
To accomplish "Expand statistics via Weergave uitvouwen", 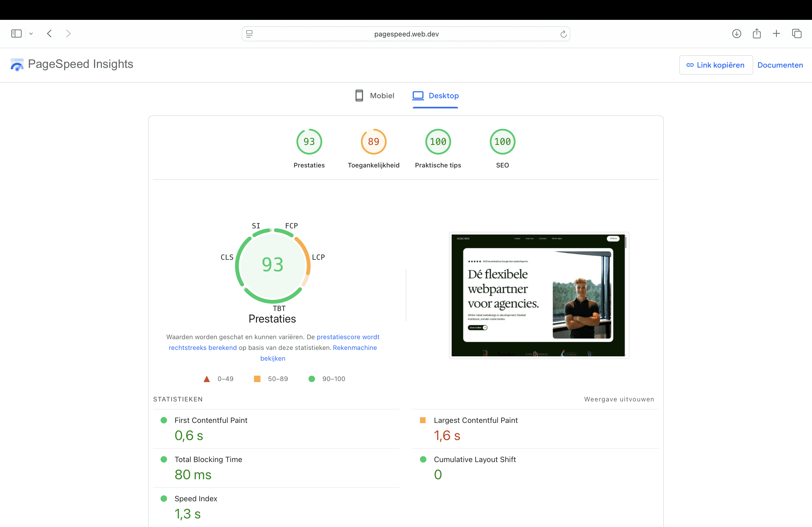I will click(619, 399).
